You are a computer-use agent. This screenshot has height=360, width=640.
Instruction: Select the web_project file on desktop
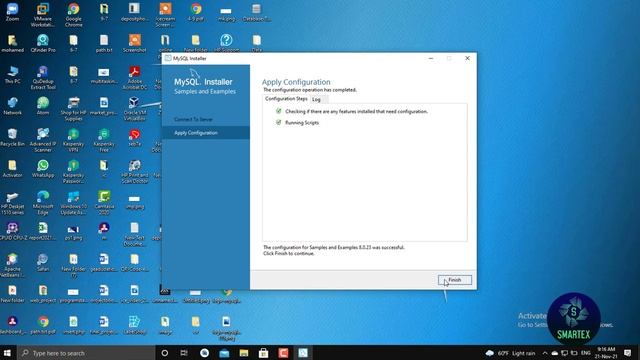43,294
